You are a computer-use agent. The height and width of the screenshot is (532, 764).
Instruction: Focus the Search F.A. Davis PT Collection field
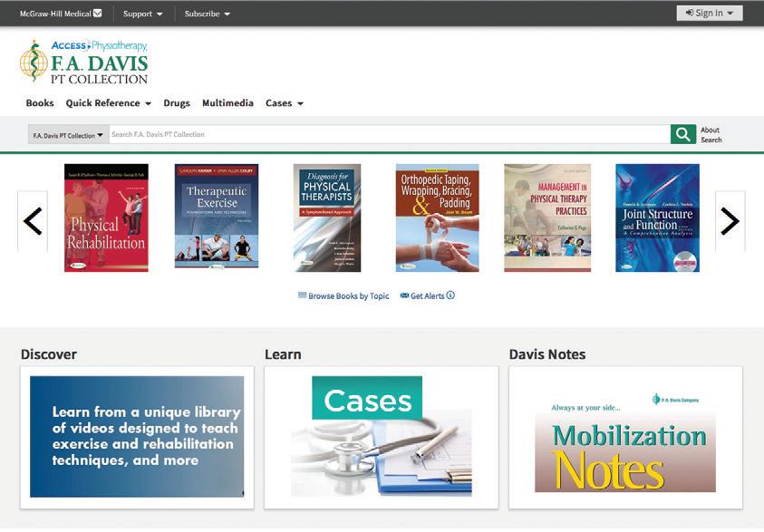click(390, 134)
